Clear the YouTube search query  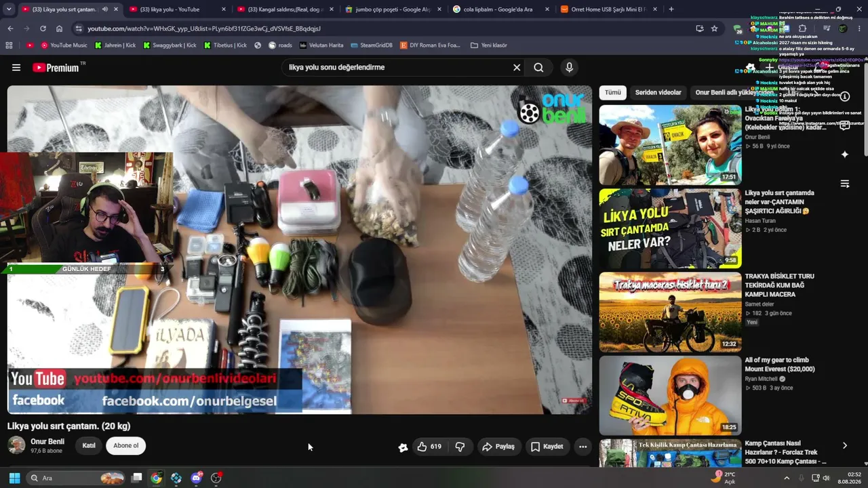pos(517,68)
